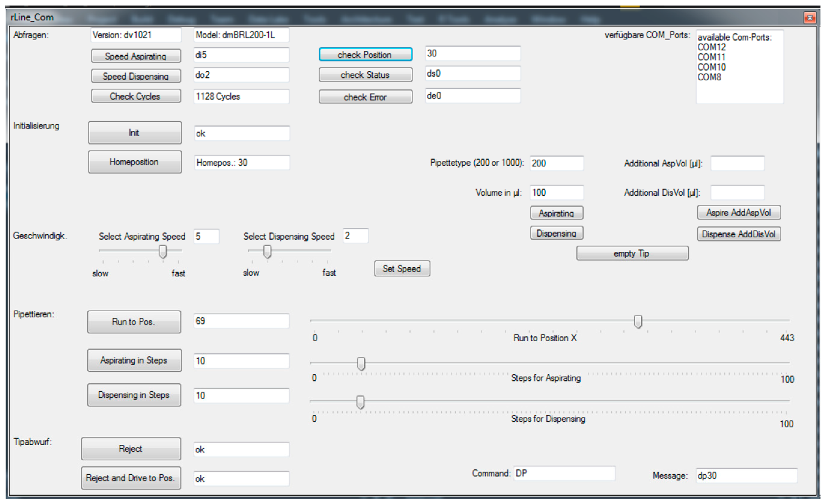Click the Check Cycles button
The width and height of the screenshot is (826, 504).
coord(136,96)
